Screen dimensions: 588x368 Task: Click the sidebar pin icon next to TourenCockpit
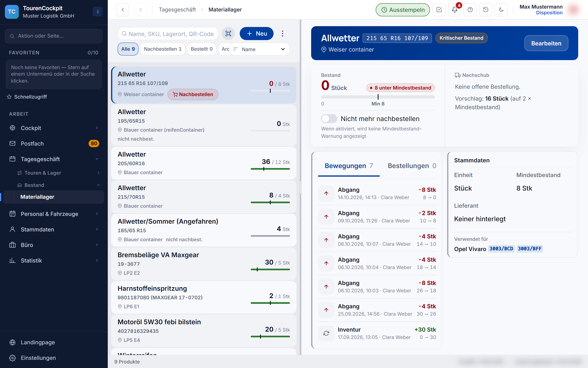pos(98,12)
